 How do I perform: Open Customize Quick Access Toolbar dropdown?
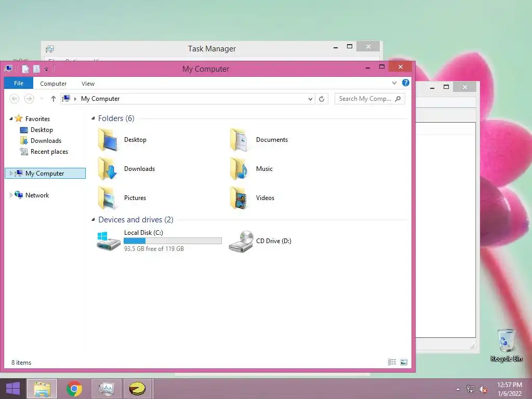click(x=46, y=69)
